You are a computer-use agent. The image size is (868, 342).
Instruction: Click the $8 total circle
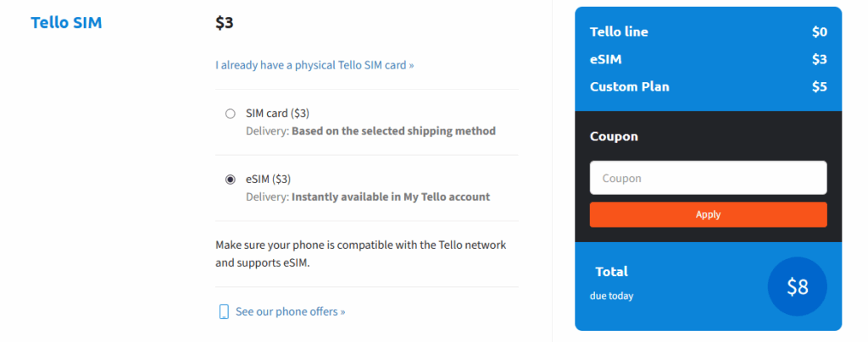click(798, 287)
